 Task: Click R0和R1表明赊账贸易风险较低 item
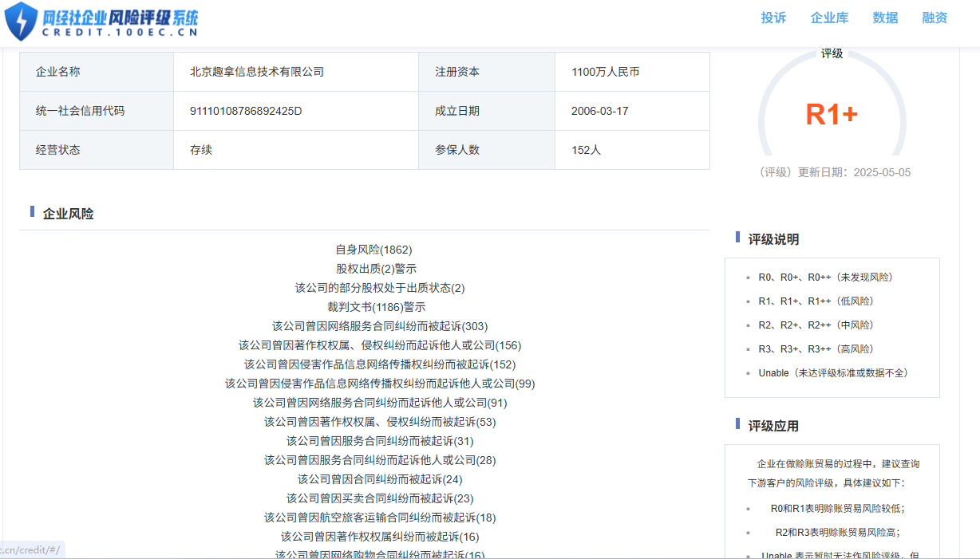point(838,509)
